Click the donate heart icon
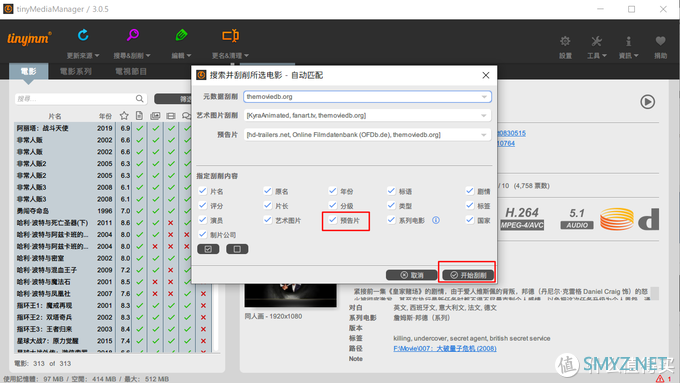Image resolution: width=680 pixels, height=383 pixels. (660, 41)
